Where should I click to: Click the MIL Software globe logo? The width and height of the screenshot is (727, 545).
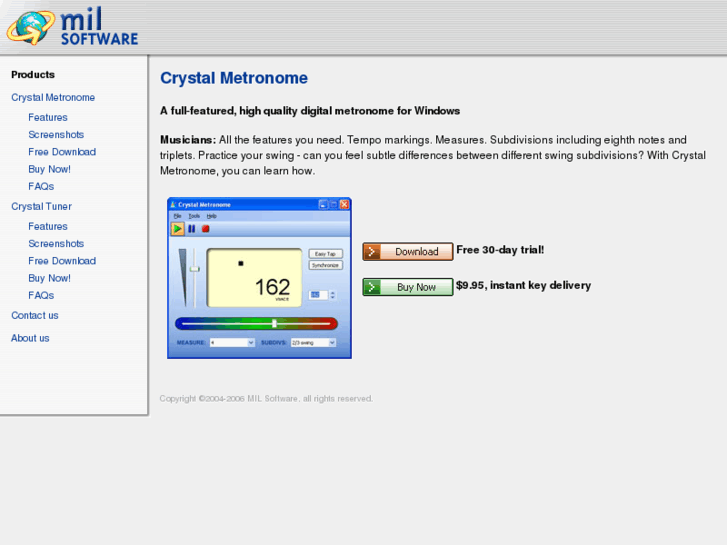coord(31,27)
